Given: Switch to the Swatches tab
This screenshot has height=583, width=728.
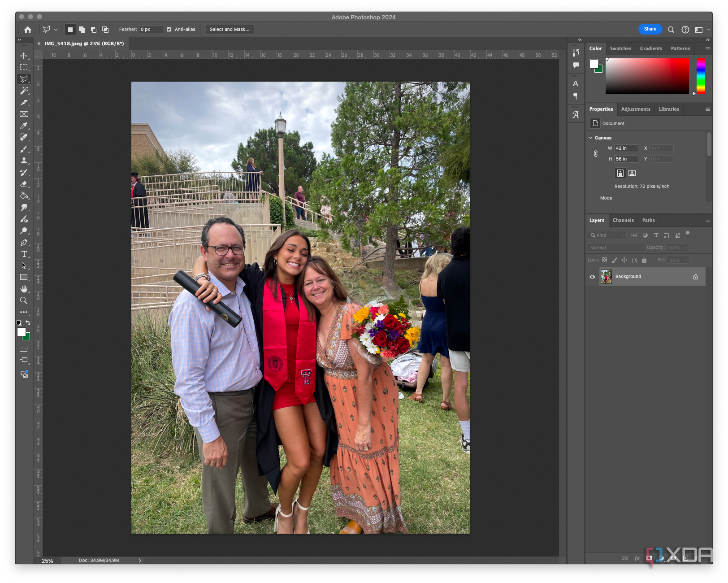Looking at the screenshot, I should (620, 48).
